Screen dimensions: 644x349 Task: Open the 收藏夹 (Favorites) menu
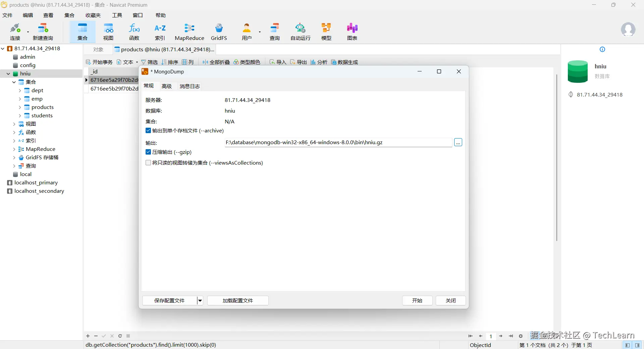(x=93, y=15)
